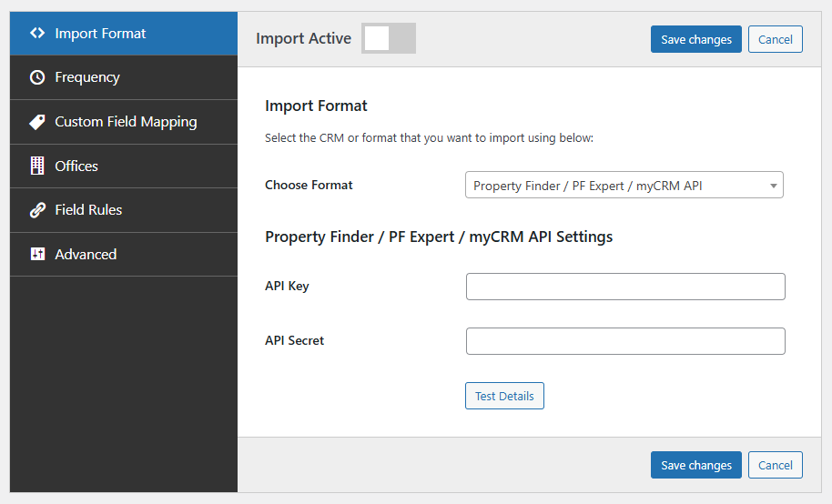Click the Import Active label

point(303,38)
